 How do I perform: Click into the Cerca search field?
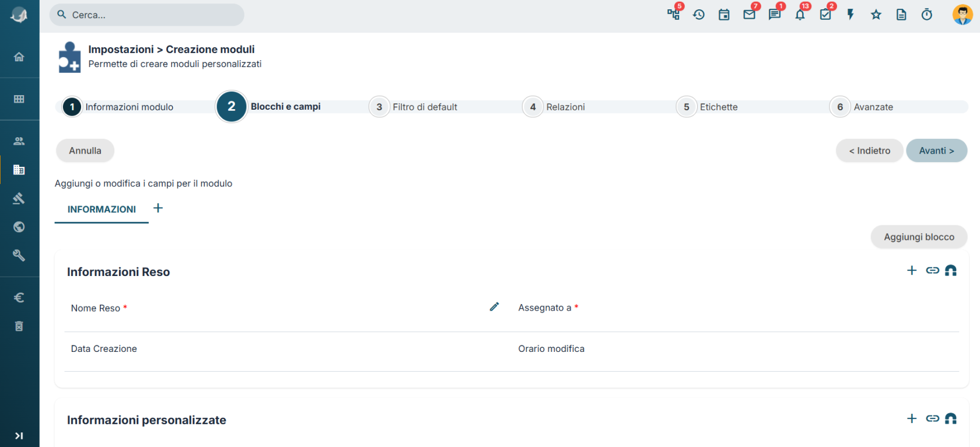pos(146,15)
